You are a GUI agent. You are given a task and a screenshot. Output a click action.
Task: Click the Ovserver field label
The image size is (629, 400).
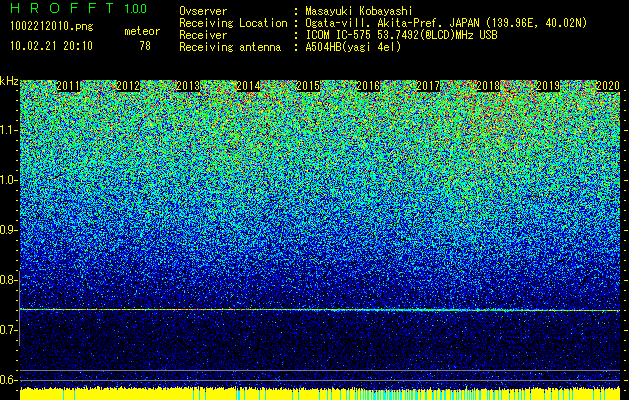click(x=203, y=11)
